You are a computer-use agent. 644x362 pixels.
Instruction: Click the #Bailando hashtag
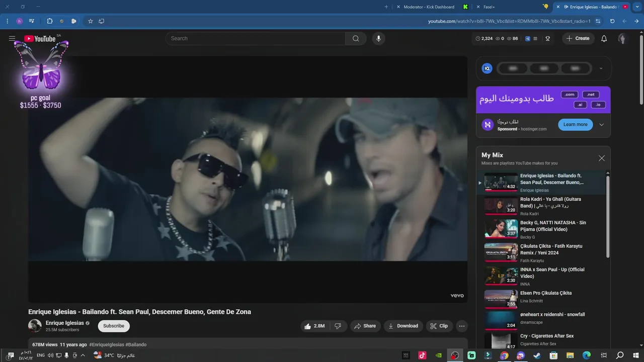[x=136, y=345]
